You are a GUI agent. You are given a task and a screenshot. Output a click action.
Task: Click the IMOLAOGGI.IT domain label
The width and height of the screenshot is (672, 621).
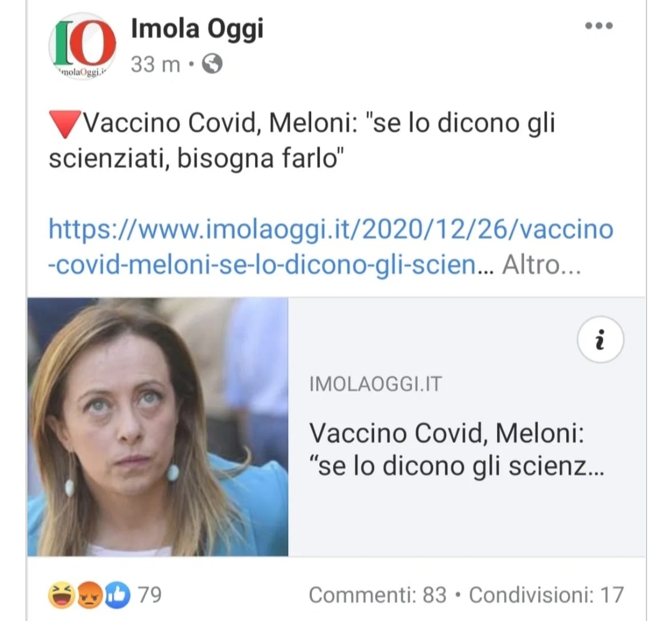(375, 384)
